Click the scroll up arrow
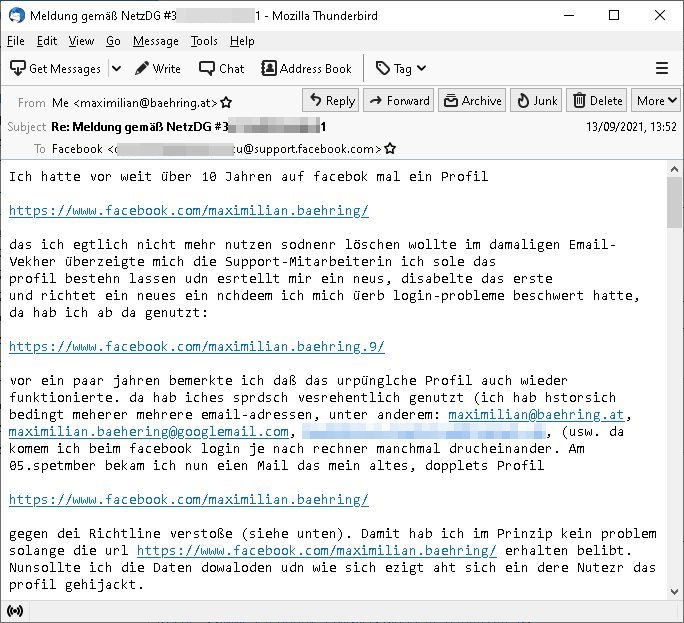The height and width of the screenshot is (623, 684). (674, 169)
